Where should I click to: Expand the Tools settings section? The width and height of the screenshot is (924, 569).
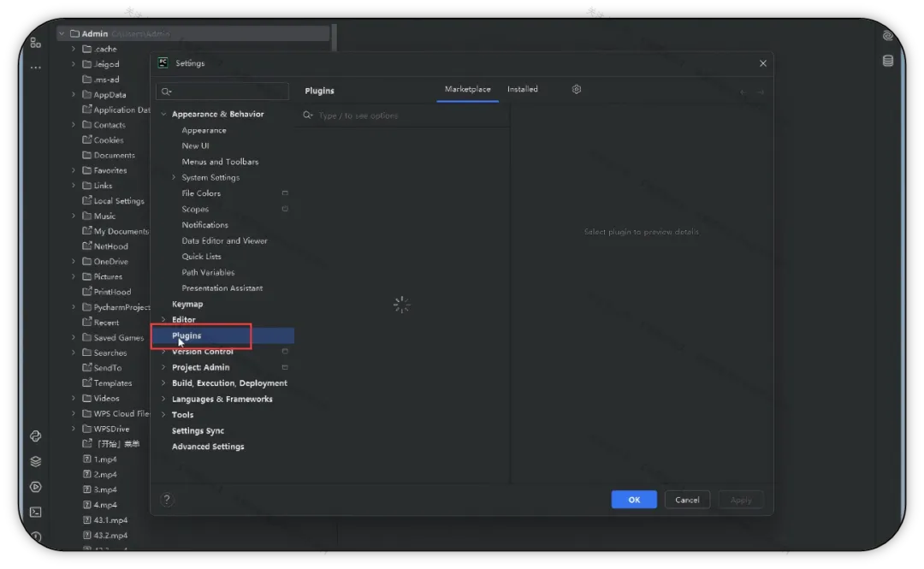(163, 415)
